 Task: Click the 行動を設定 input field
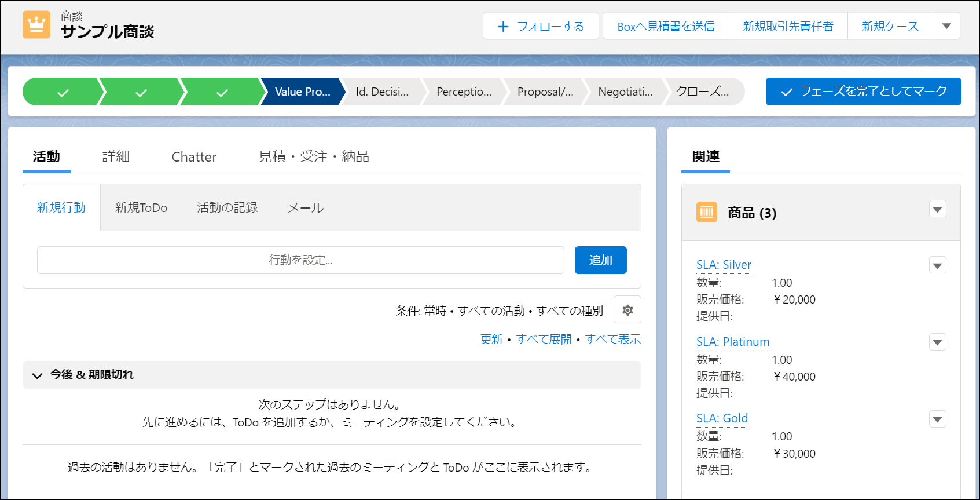(300, 260)
